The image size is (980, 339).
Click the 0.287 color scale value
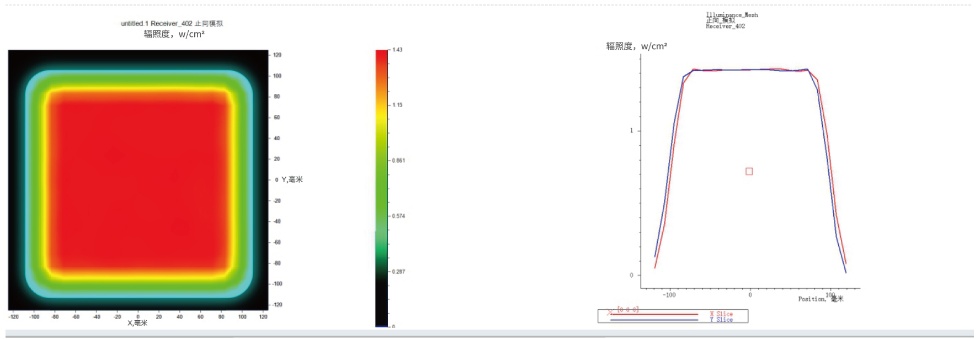click(398, 272)
